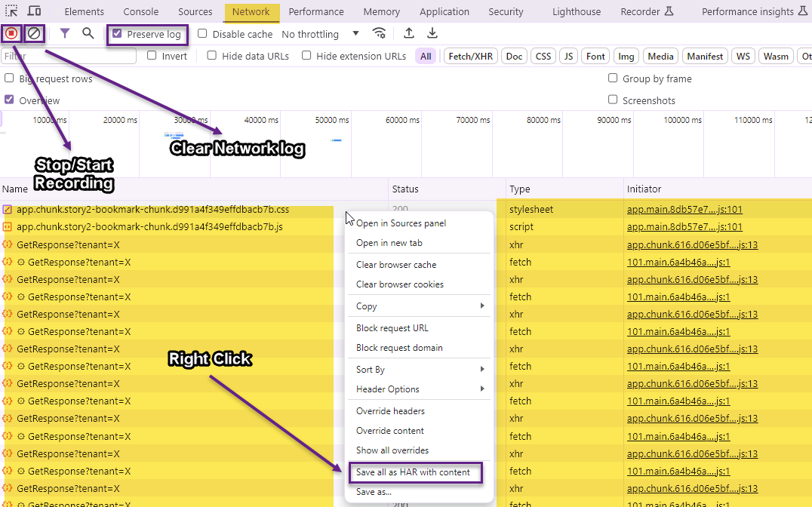This screenshot has height=507, width=812.
Task: Choose Override content
Action: 419,430
